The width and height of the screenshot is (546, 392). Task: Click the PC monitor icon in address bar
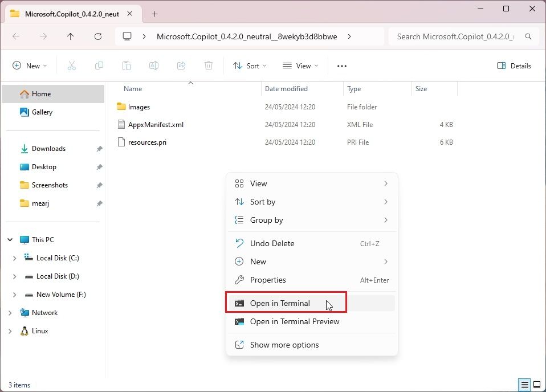tap(127, 36)
